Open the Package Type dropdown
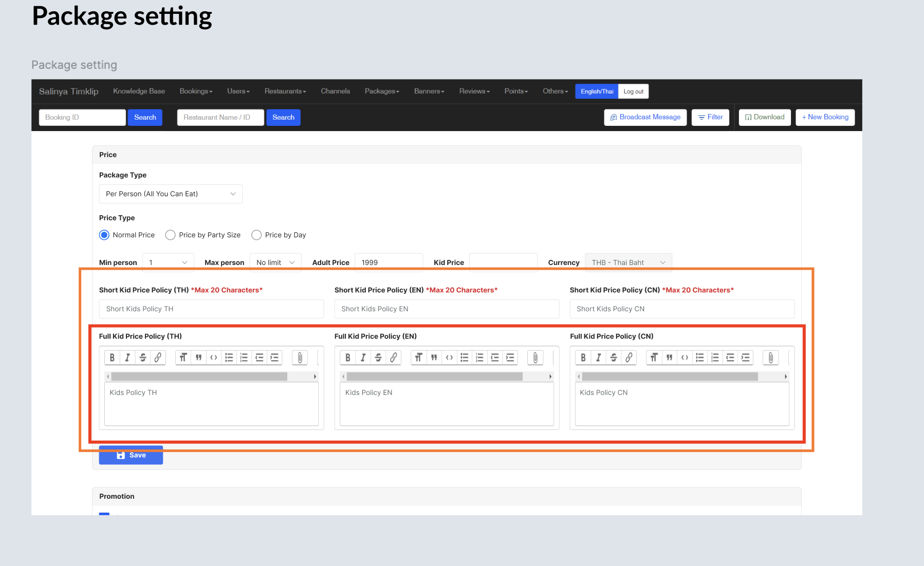The width and height of the screenshot is (924, 566). point(170,194)
